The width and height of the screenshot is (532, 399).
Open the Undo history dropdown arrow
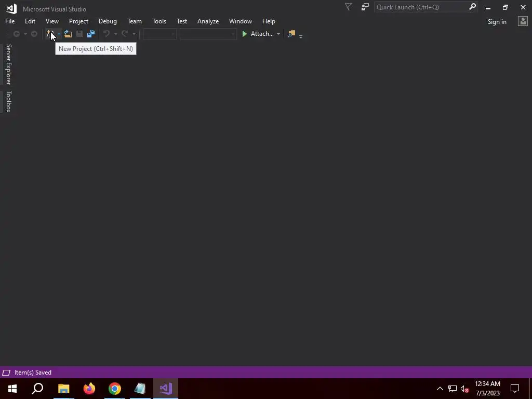[x=115, y=34]
